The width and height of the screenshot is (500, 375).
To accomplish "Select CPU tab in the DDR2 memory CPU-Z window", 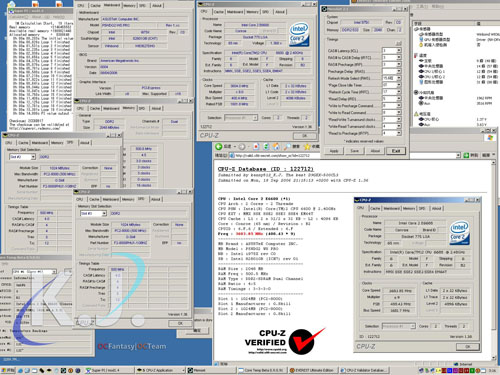I will pyautogui.click(x=80, y=108).
